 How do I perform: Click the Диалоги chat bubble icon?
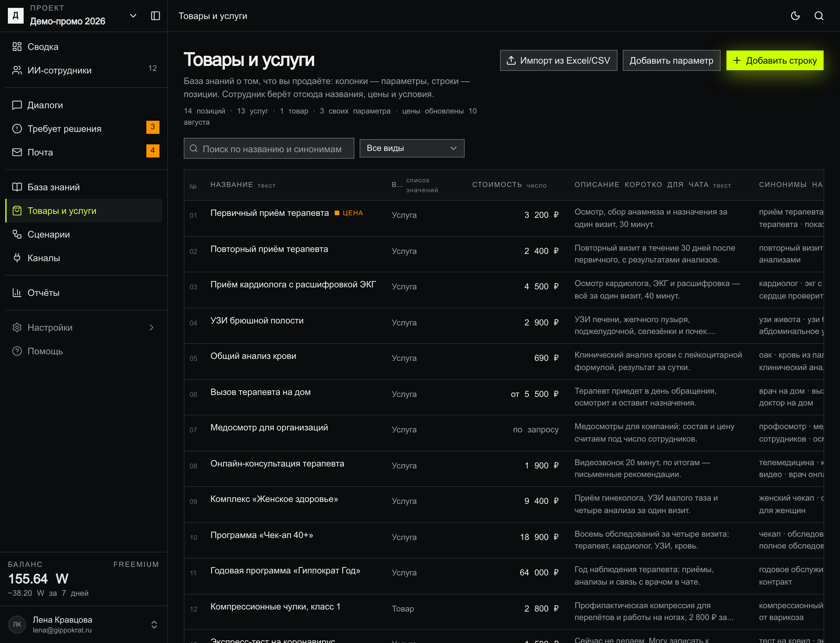pos(17,105)
